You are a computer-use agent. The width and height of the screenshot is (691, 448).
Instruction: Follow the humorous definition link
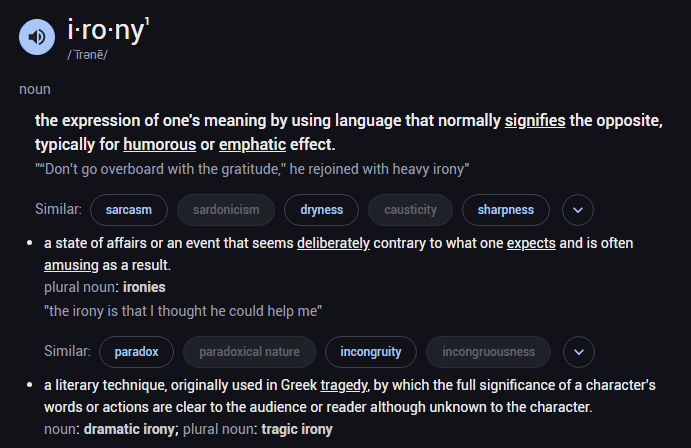coord(160,144)
